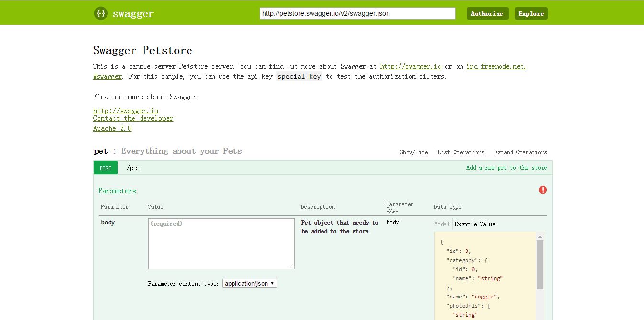Click the red error warning icon

tap(543, 190)
